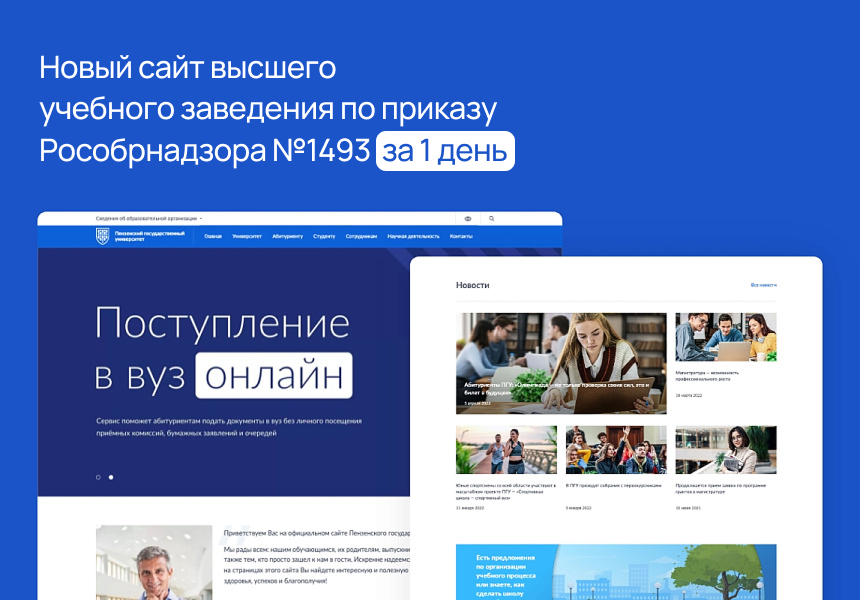The height and width of the screenshot is (600, 860).
Task: Open the large featured news image of girl studying
Action: click(561, 362)
